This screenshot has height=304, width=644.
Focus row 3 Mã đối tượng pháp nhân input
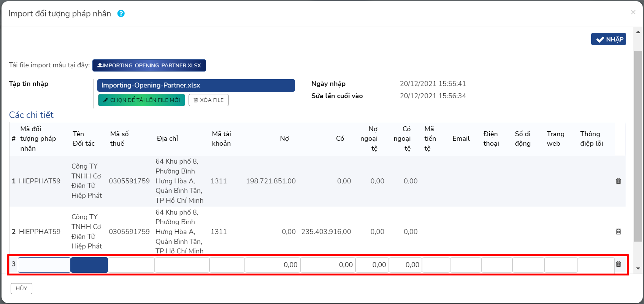coord(44,265)
